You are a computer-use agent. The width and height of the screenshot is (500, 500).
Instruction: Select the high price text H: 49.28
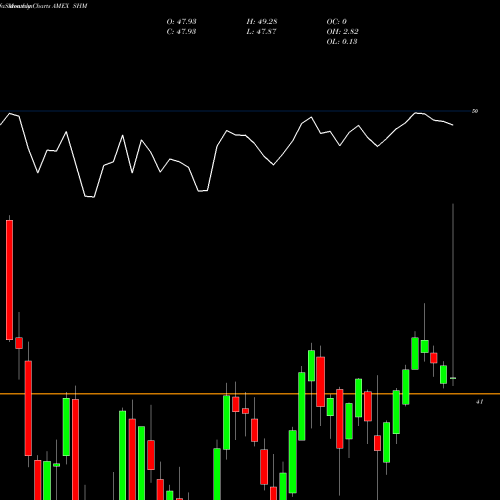(262, 22)
